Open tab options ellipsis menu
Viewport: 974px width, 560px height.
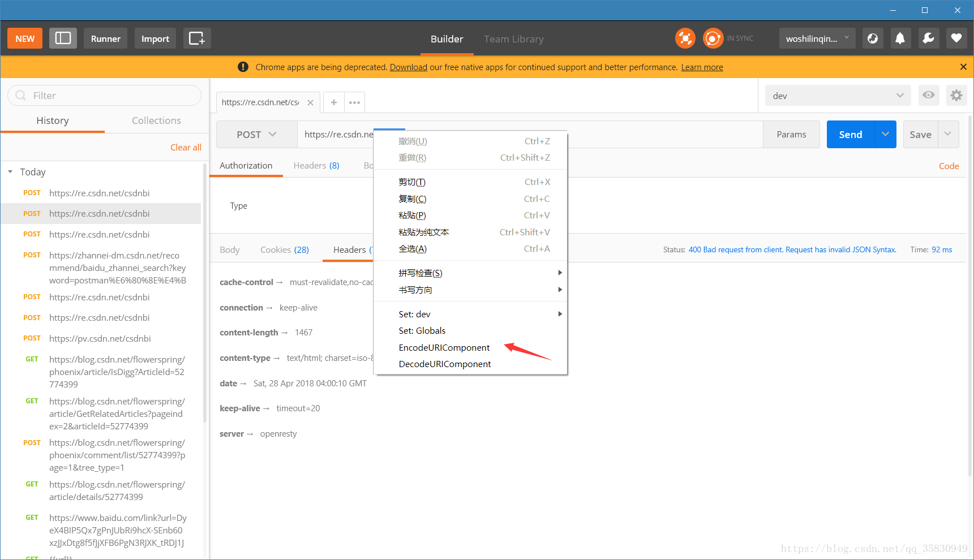click(x=354, y=102)
